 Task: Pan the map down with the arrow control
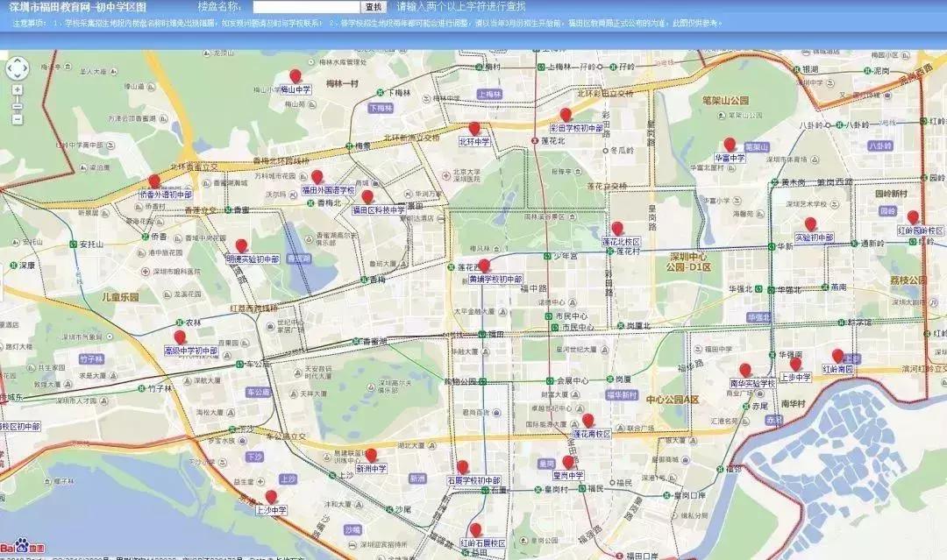click(x=17, y=76)
